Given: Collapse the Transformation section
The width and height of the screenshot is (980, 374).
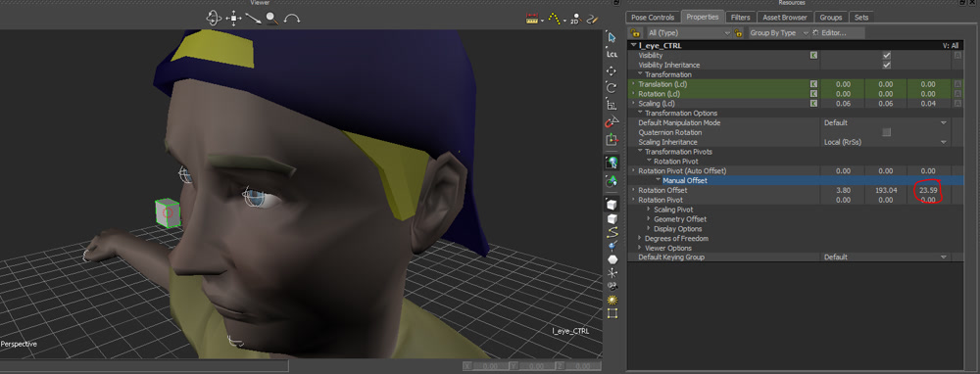Looking at the screenshot, I should 641,74.
